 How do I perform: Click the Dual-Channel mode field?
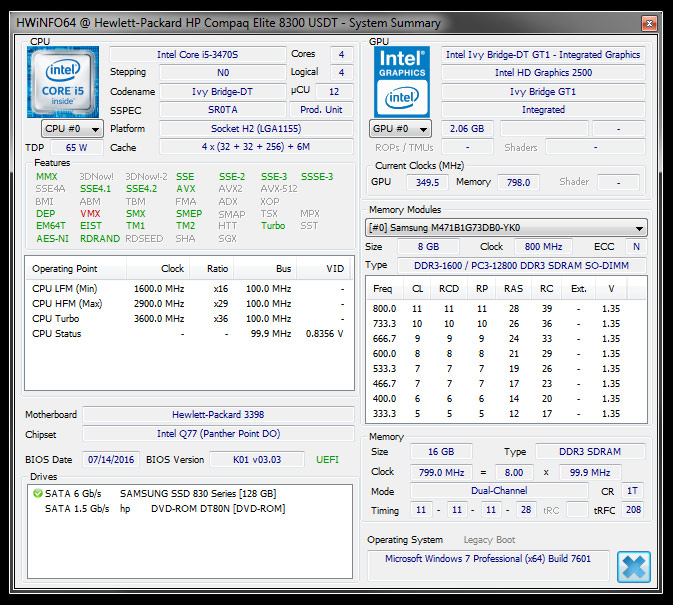(x=499, y=491)
